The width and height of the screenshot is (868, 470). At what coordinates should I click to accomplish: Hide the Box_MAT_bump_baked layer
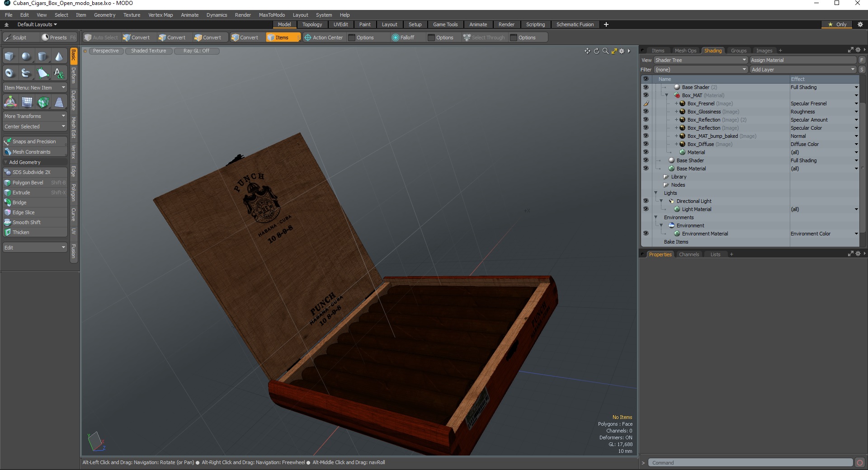pyautogui.click(x=646, y=136)
